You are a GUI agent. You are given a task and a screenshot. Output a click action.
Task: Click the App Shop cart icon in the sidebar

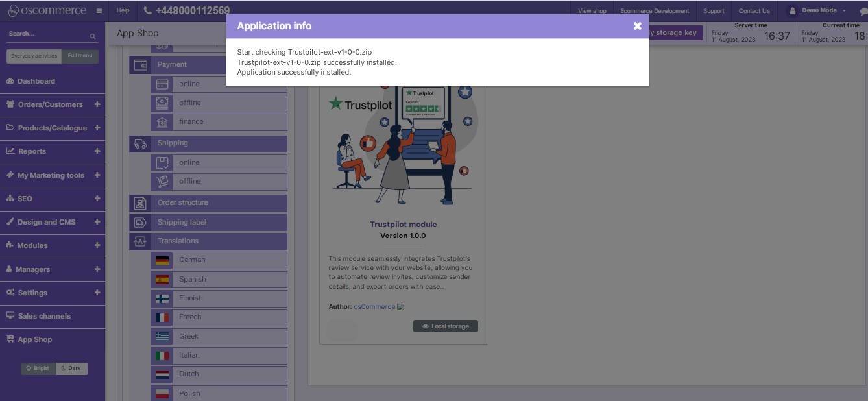(x=10, y=339)
